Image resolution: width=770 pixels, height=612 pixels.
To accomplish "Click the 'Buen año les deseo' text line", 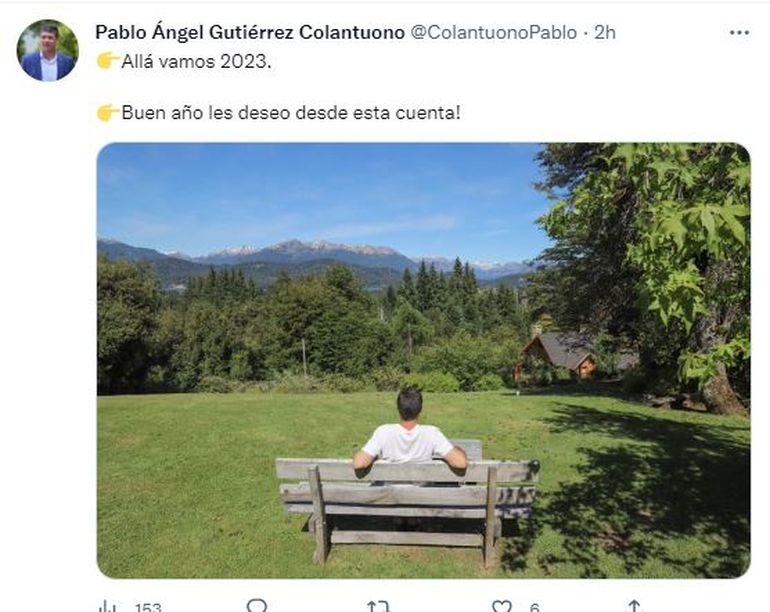I will click(291, 112).
